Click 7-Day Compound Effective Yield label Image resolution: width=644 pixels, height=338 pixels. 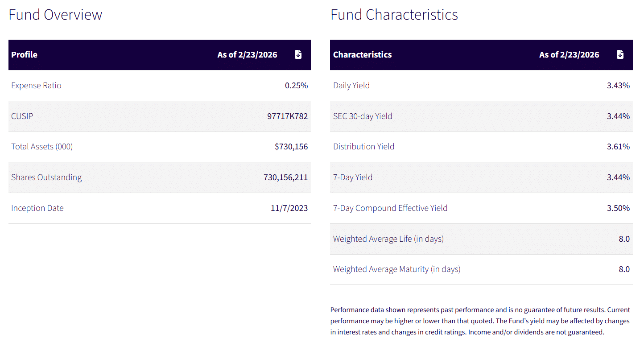coord(390,208)
